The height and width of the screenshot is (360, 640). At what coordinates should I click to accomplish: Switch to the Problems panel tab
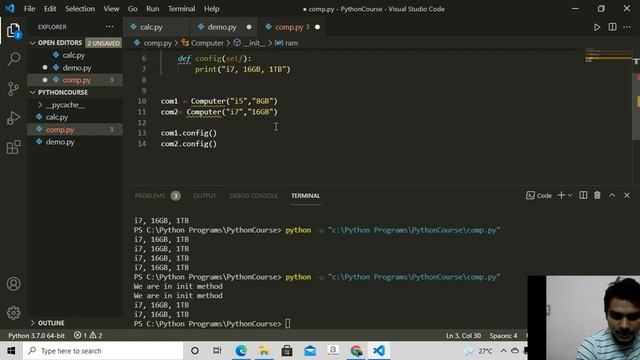pyautogui.click(x=150, y=196)
